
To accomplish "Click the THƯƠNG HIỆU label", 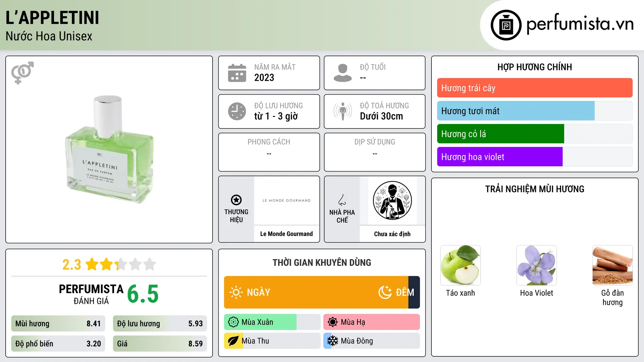I will (236, 216).
